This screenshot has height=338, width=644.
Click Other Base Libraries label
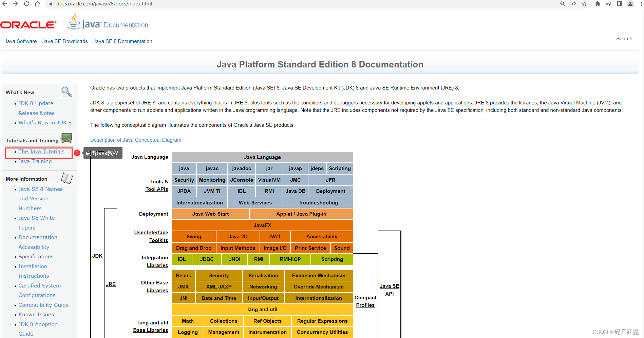point(154,286)
